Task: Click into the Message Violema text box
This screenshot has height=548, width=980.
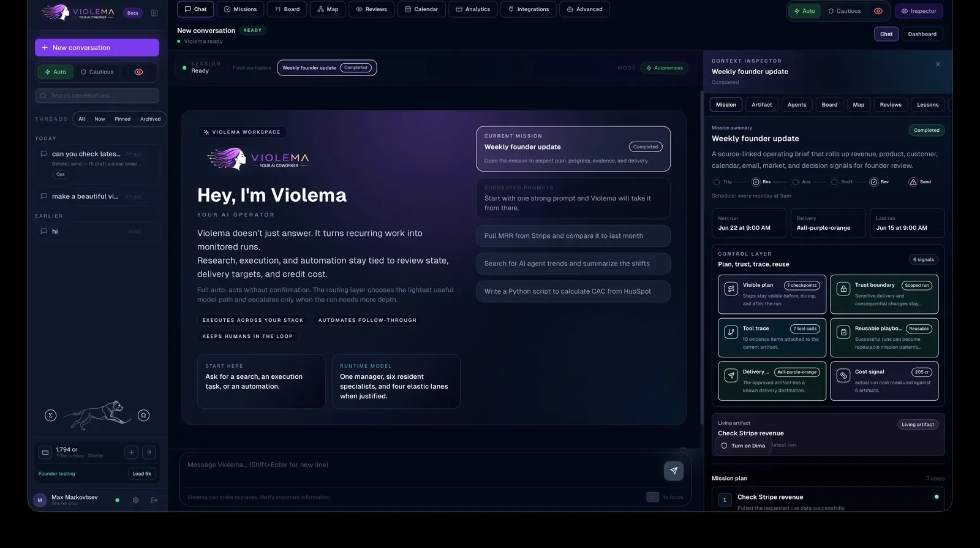Action: 420,465
